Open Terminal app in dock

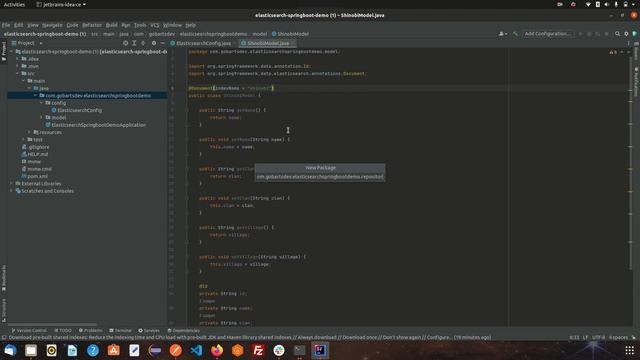(300, 350)
